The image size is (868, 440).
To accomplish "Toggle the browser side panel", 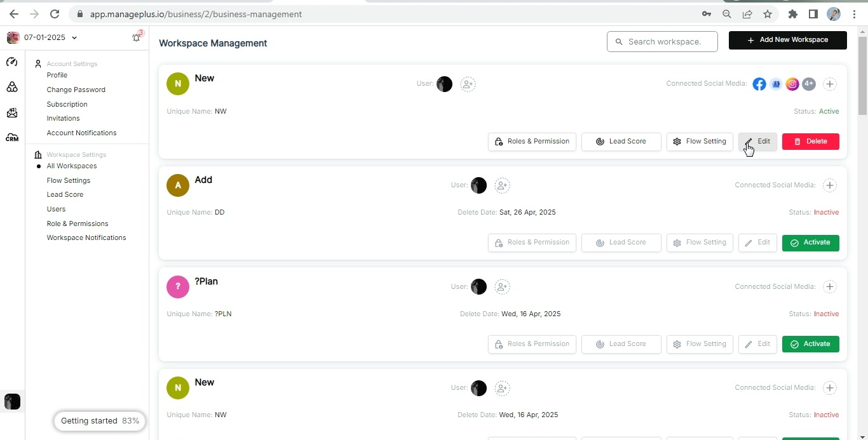I will tap(813, 14).
